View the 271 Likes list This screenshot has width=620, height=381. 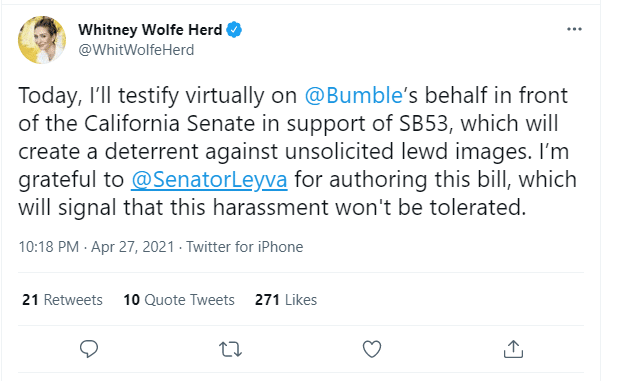click(286, 300)
